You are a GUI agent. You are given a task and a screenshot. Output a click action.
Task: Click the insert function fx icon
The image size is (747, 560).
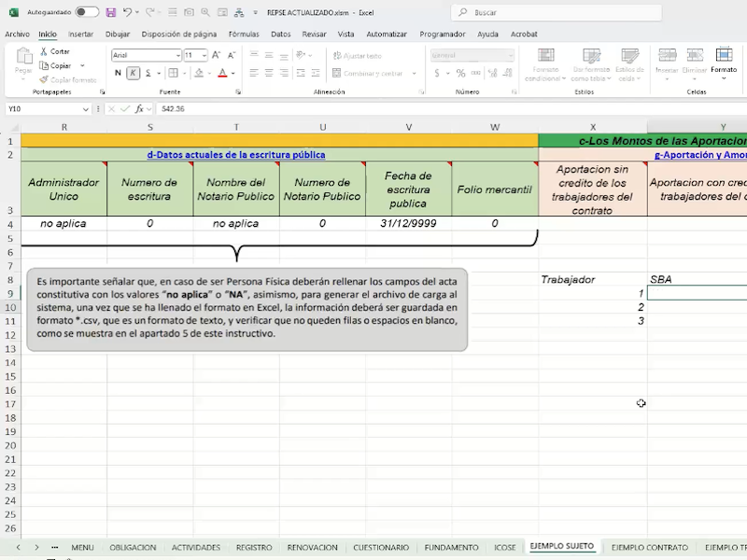click(x=140, y=109)
